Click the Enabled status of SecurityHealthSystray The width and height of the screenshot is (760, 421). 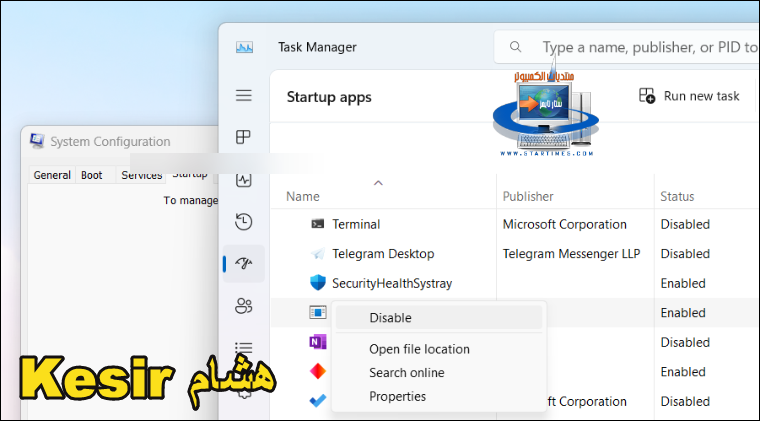[683, 283]
